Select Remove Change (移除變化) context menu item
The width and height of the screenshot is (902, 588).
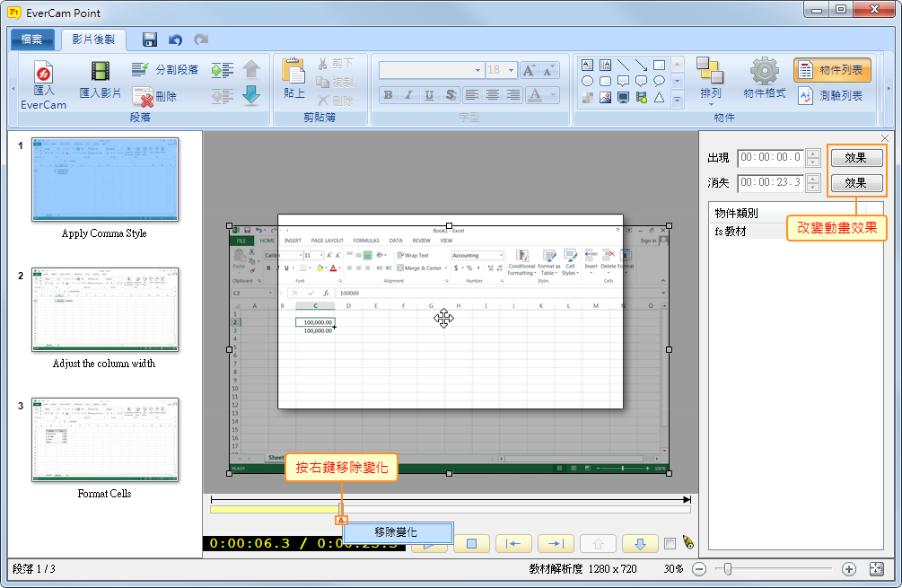396,532
